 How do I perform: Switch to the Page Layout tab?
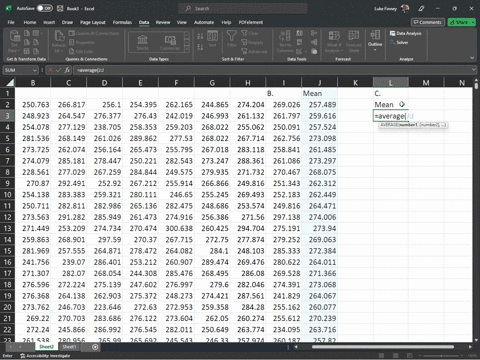point(93,22)
